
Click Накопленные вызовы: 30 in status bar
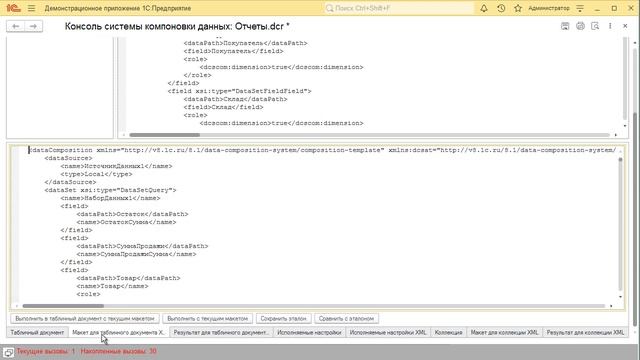tap(118, 351)
